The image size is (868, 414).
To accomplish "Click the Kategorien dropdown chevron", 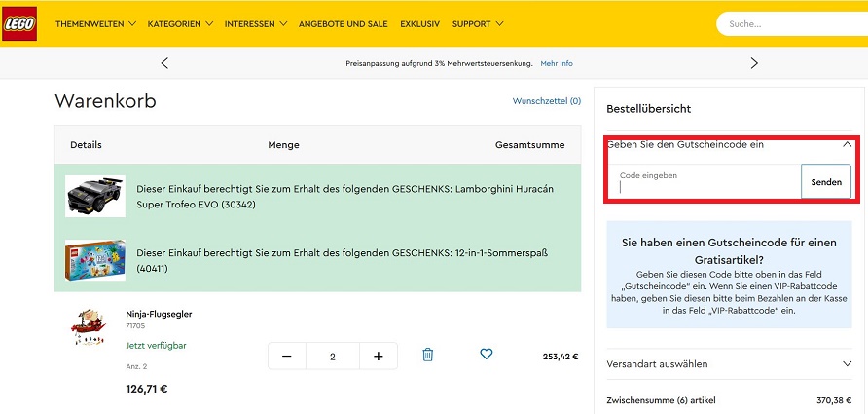I will [208, 24].
